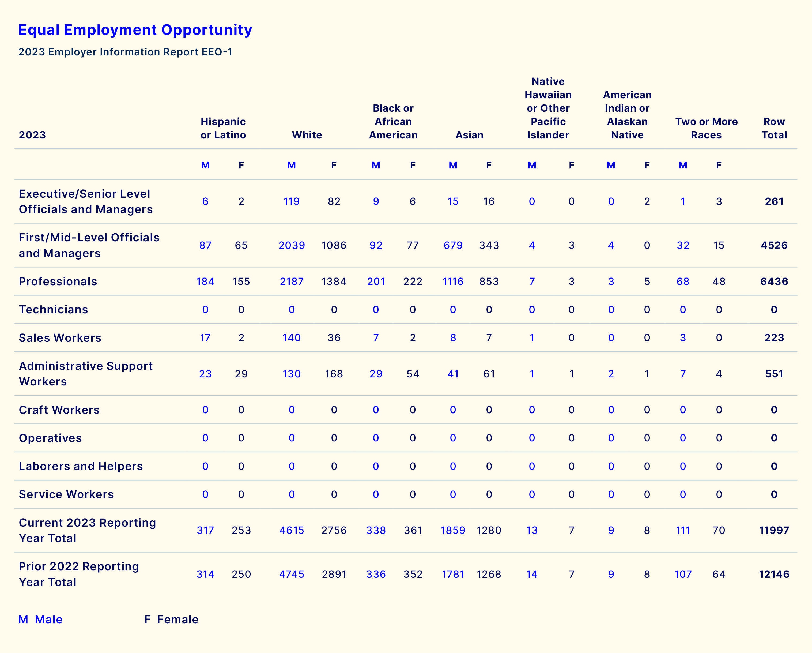This screenshot has height=653, width=812.
Task: Select the Two or More Races header
Action: coord(706,128)
